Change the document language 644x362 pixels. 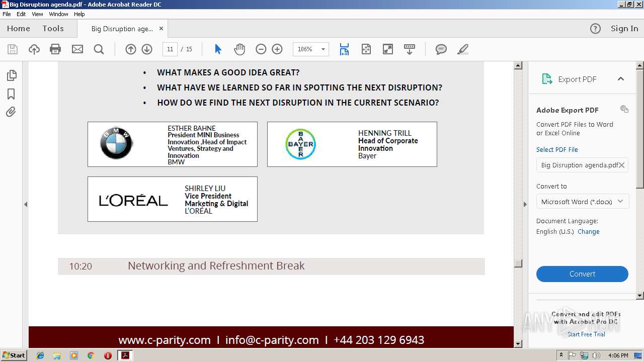coord(589,231)
